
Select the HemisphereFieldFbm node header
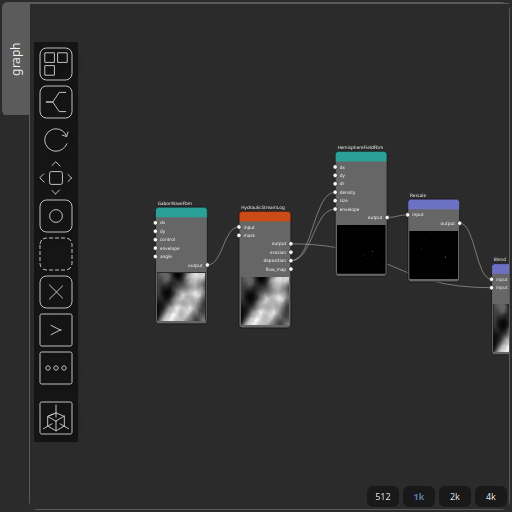pyautogui.click(x=361, y=157)
